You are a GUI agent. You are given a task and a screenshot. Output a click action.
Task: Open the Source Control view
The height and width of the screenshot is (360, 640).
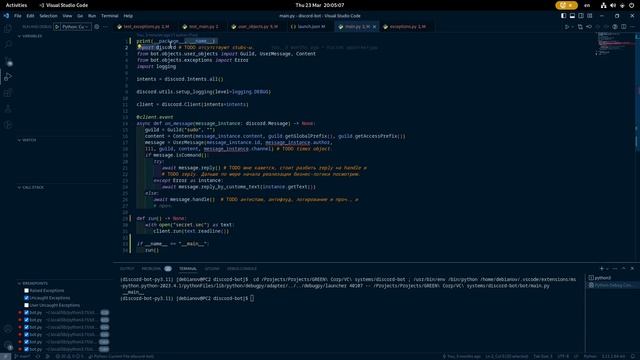(8, 60)
